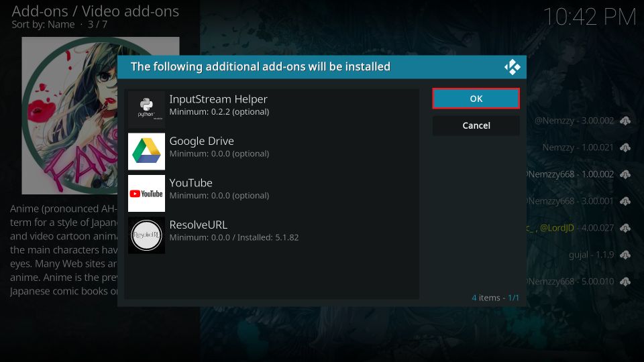Click the anime add-on artwork thumbnail
The height and width of the screenshot is (362, 644).
pos(70,115)
